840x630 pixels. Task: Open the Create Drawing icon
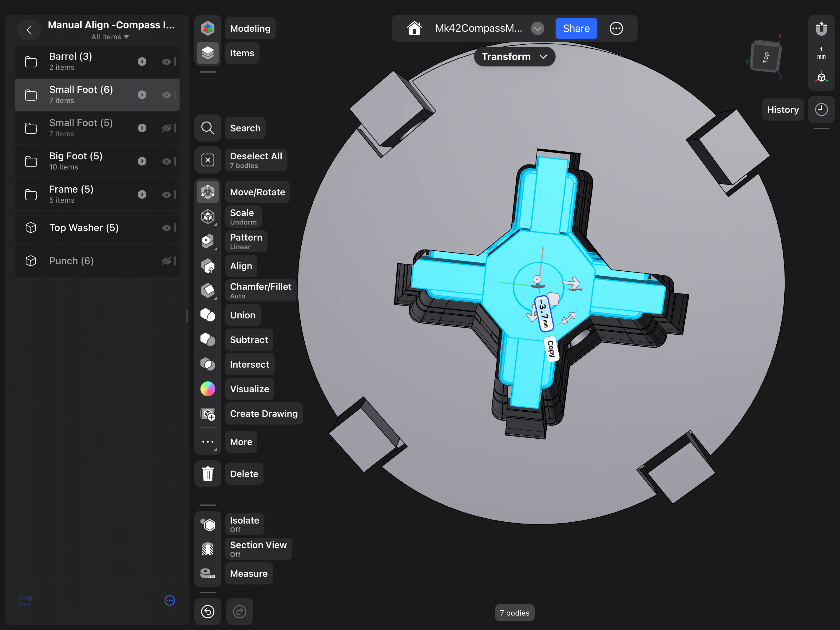coord(208,414)
